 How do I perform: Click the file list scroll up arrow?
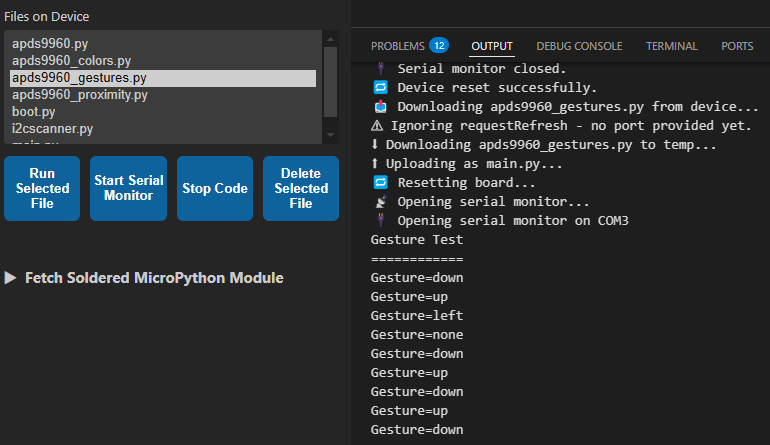click(x=329, y=38)
